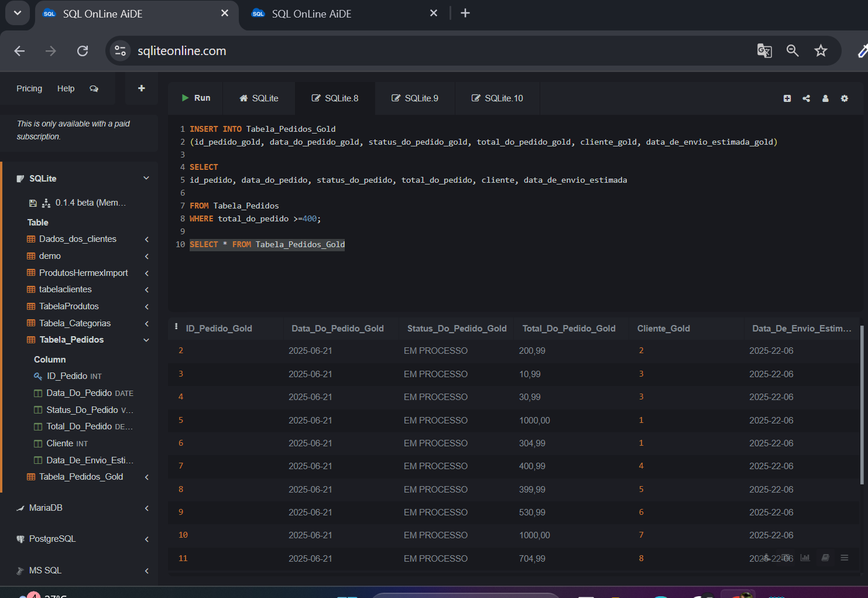This screenshot has height=598, width=868.
Task: Click the share icon in editor toolbar
Action: tap(807, 98)
